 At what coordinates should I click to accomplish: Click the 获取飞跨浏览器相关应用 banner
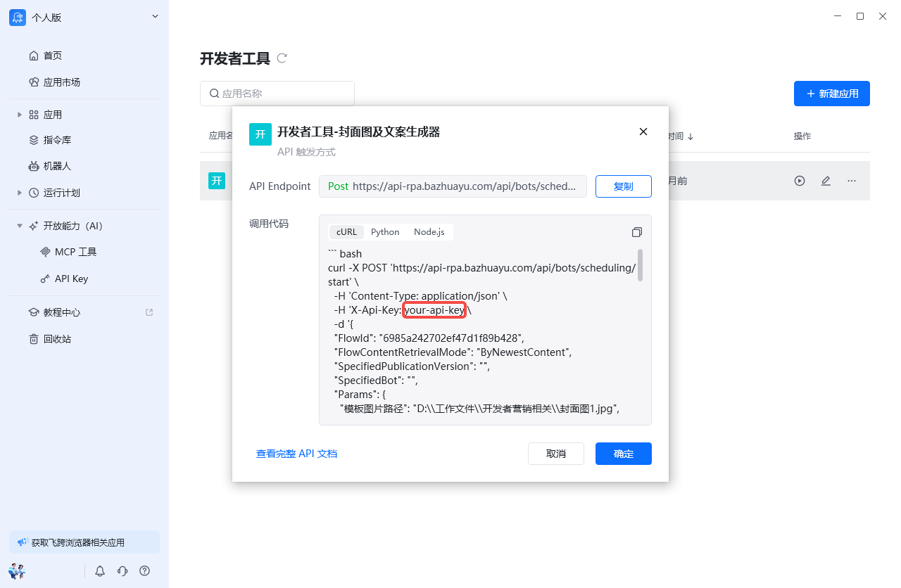tap(84, 542)
